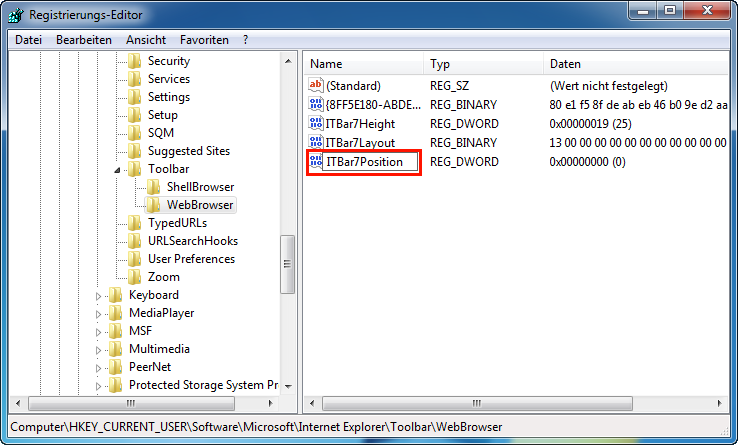
Task: Select the ShellBrowser folder icon
Action: 153,187
